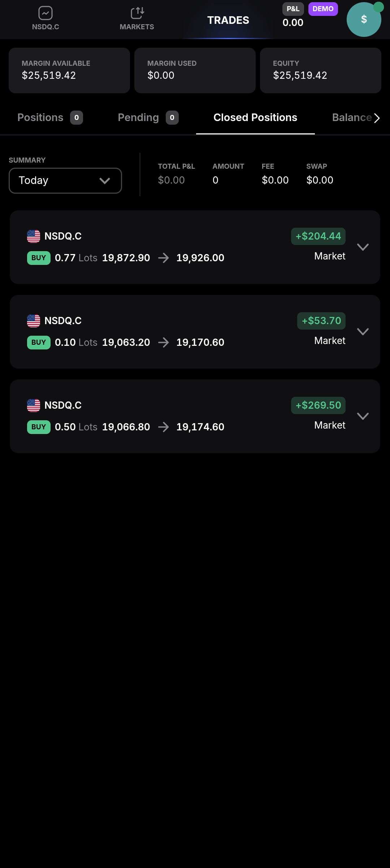
Task: Open the NSDQ.C chart icon
Action: click(x=45, y=14)
